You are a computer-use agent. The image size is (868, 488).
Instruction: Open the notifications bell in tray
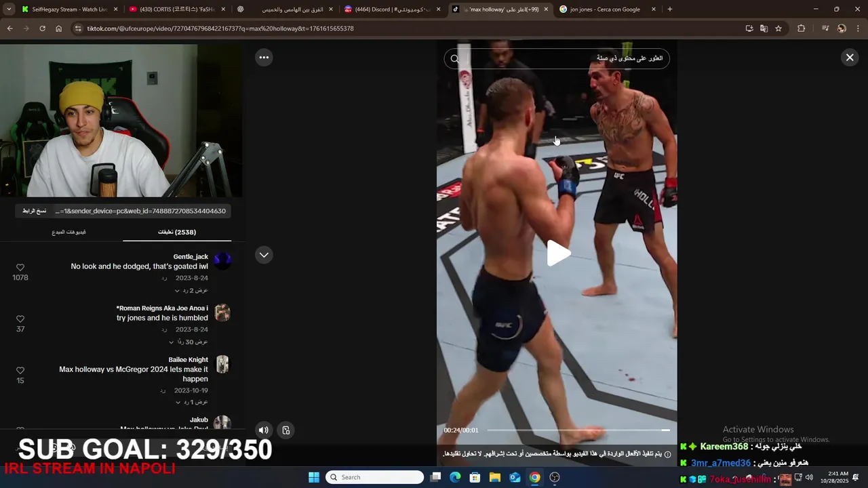point(856,477)
